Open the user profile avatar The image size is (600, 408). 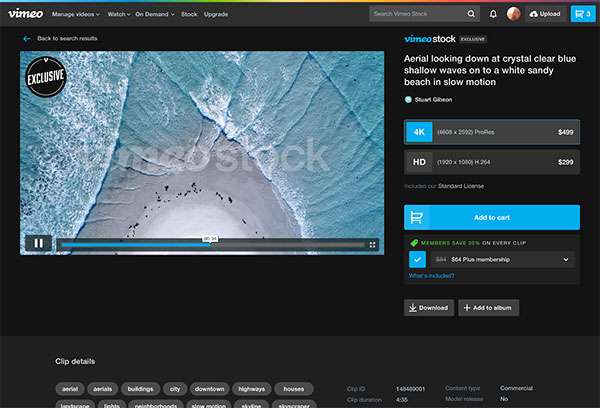[513, 14]
